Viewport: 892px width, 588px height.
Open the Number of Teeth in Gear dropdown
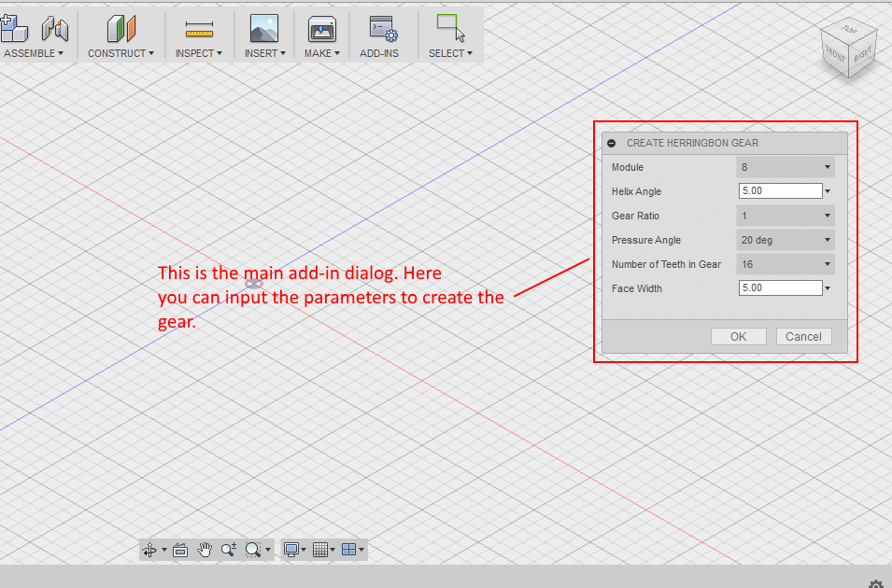[785, 264]
